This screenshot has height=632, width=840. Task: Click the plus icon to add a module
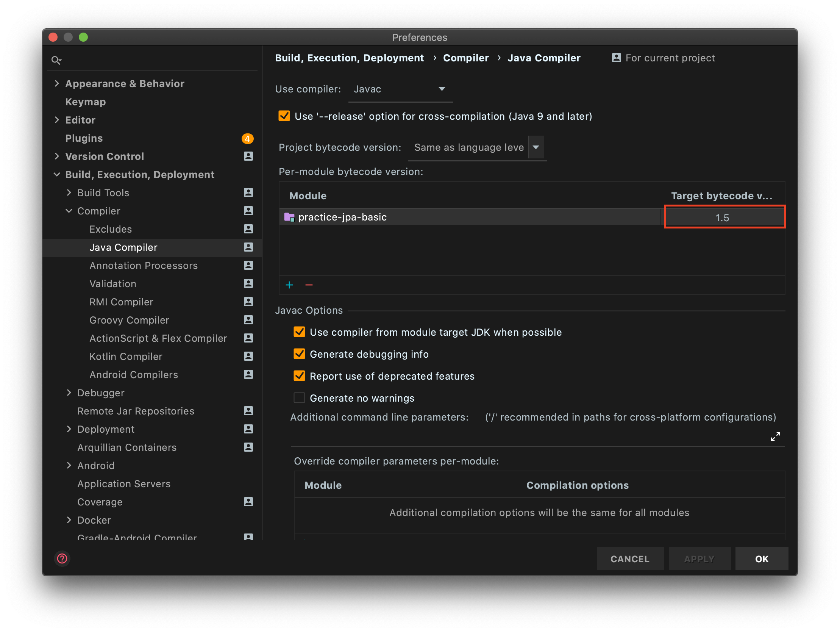(289, 285)
